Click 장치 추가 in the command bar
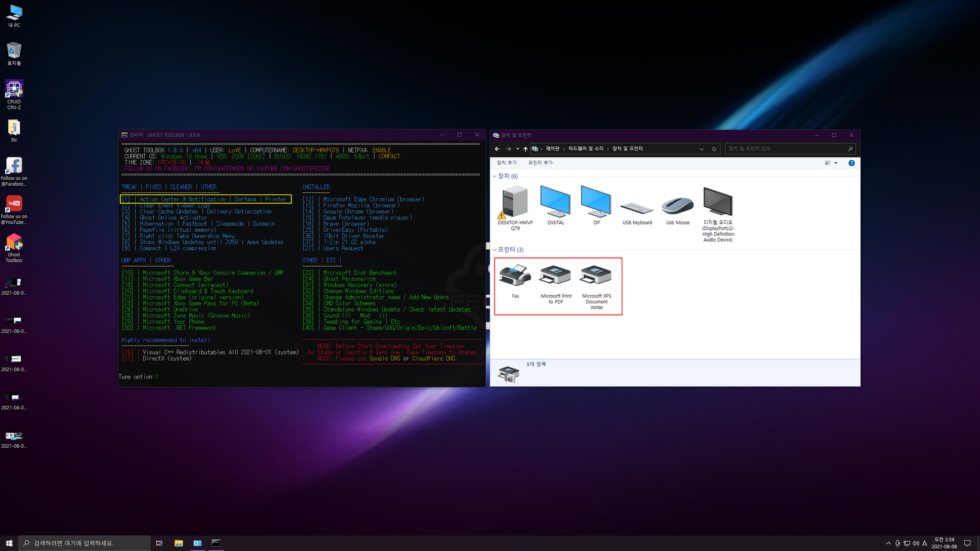980x551 pixels. (506, 163)
